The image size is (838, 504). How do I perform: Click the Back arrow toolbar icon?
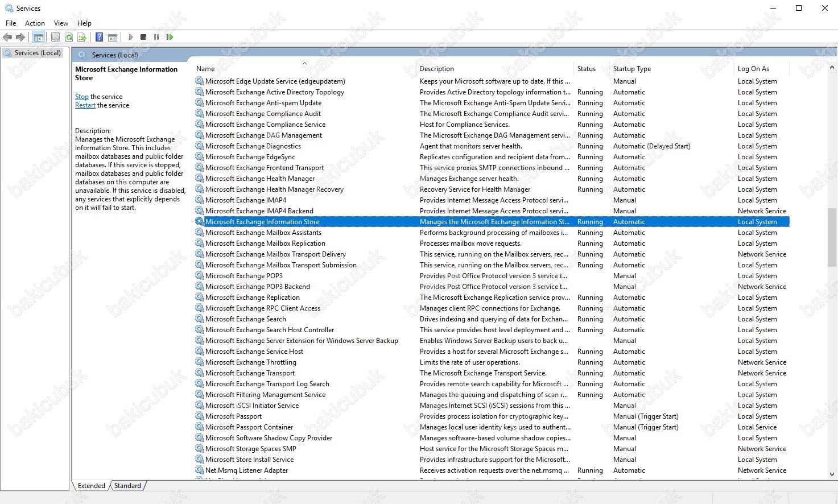7,38
